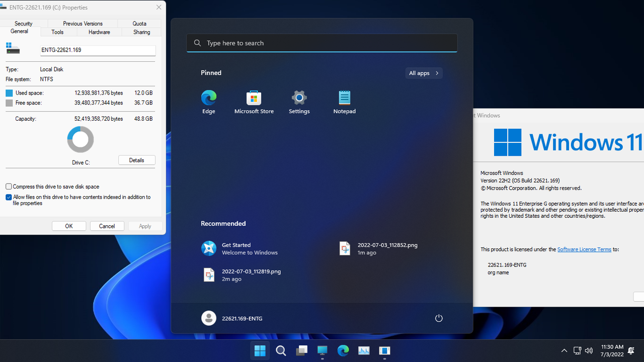Switch to Sharing tab
The height and width of the screenshot is (362, 644).
141,32
